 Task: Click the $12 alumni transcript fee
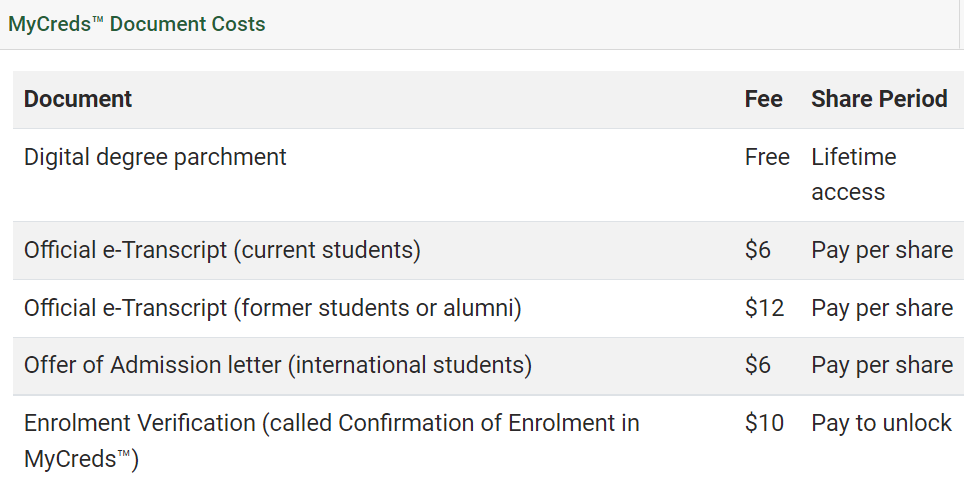tap(764, 308)
